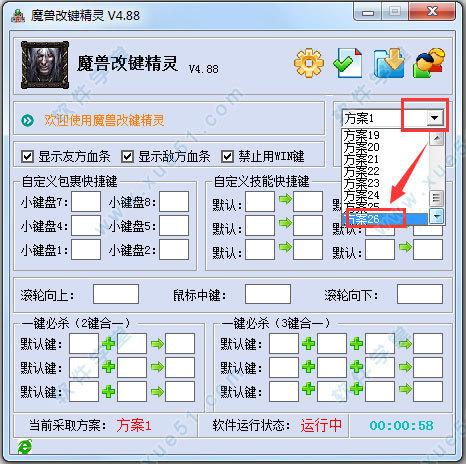
Task: Click the 00:00:58 timer display
Action: (x=401, y=425)
